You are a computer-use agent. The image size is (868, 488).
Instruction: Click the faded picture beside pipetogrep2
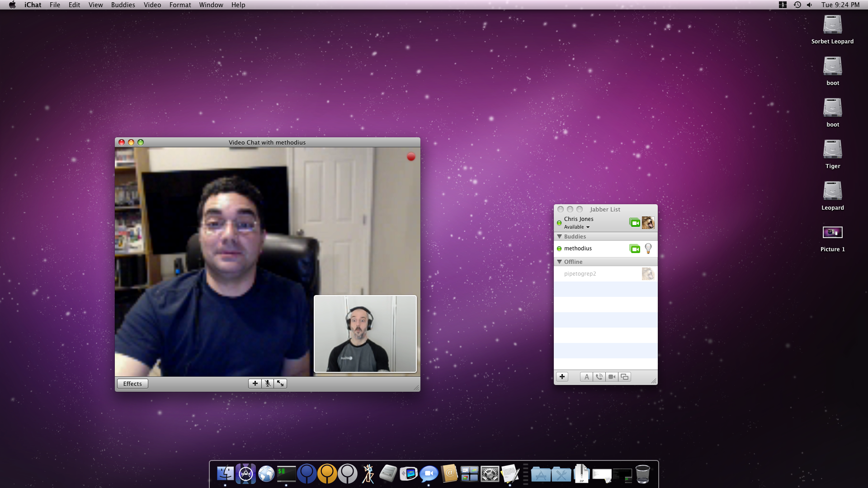coord(648,274)
